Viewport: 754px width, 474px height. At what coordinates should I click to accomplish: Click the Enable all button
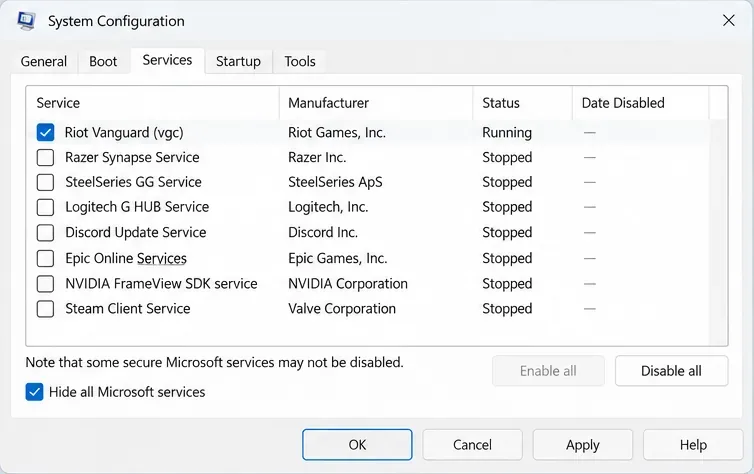pyautogui.click(x=548, y=371)
